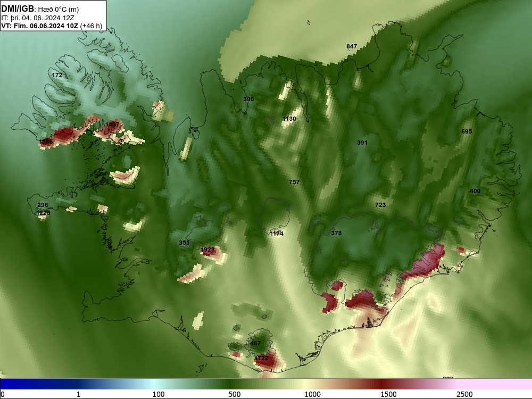Click the 1497 map value
532x399 pixels.
point(112,124)
